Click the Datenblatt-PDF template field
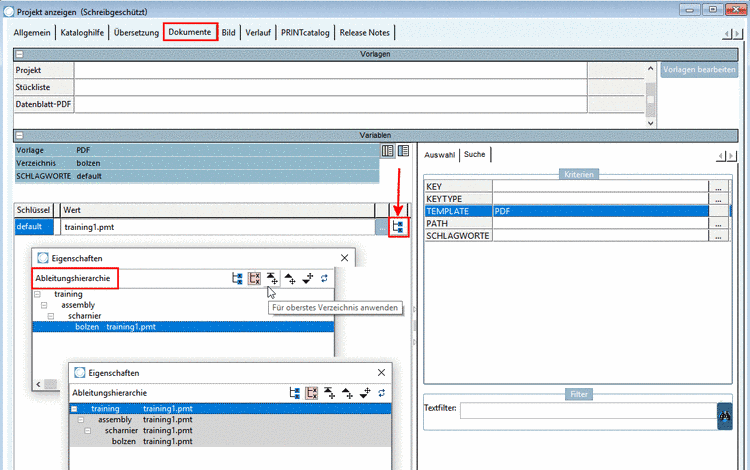This screenshot has width=750, height=470. pyautogui.click(x=331, y=104)
